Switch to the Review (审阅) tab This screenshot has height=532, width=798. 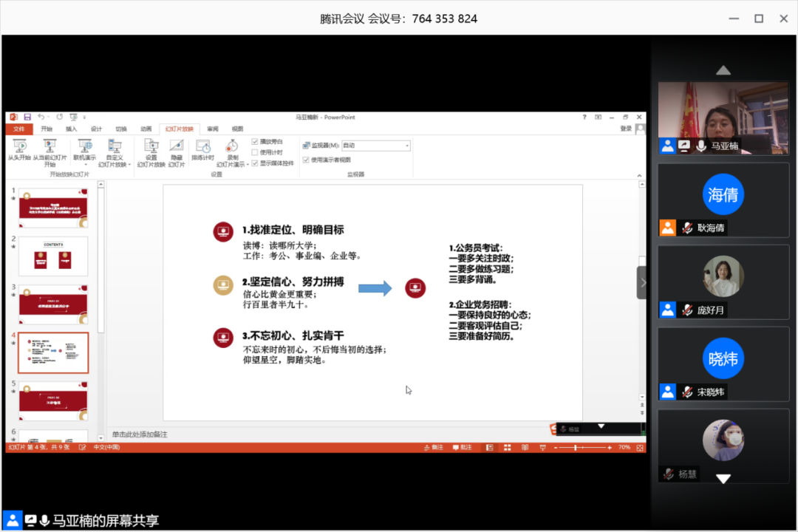pyautogui.click(x=213, y=129)
